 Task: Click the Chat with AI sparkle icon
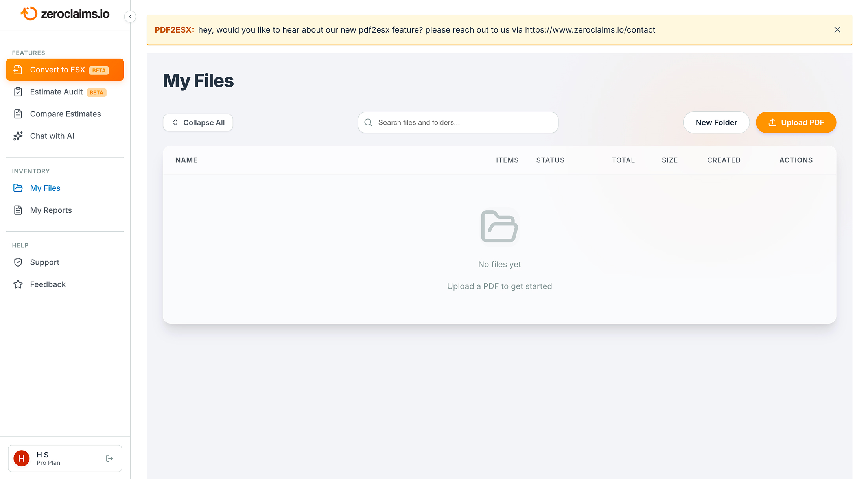point(18,136)
